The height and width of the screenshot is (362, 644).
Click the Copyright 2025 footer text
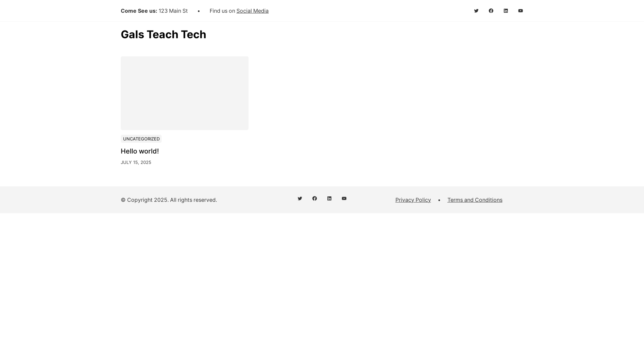pos(169,200)
